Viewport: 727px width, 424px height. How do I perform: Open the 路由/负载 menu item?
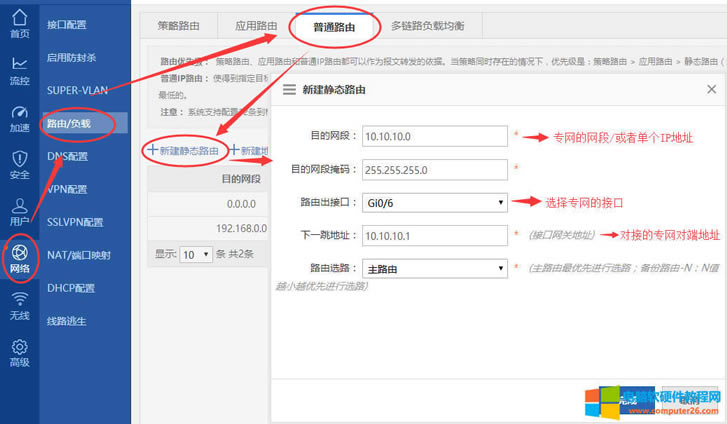(x=72, y=124)
